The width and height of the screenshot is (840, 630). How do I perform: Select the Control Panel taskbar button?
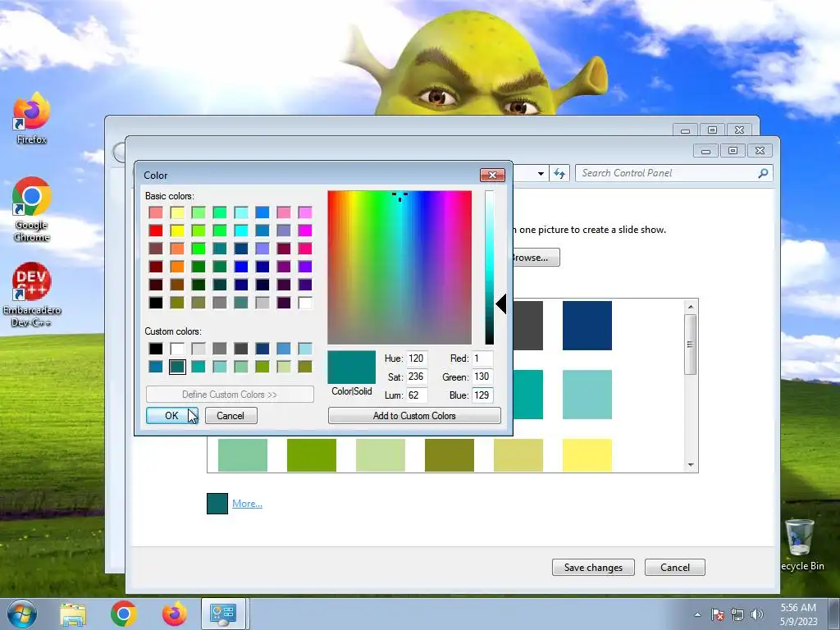[223, 614]
